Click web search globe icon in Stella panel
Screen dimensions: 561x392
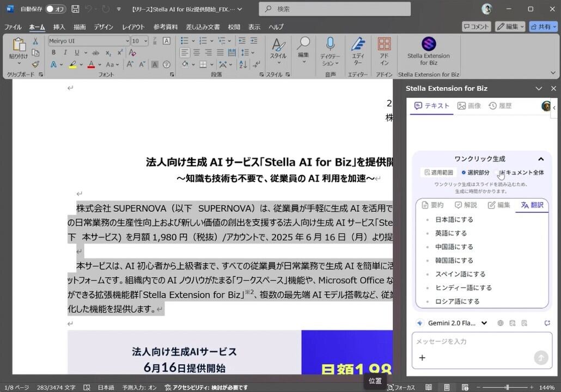tap(501, 323)
